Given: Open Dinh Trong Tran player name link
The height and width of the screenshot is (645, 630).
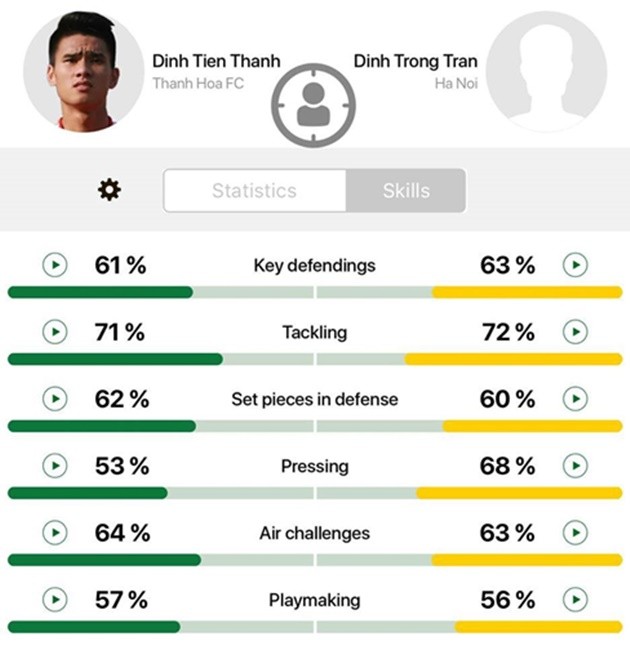Looking at the screenshot, I should pyautogui.click(x=415, y=61).
